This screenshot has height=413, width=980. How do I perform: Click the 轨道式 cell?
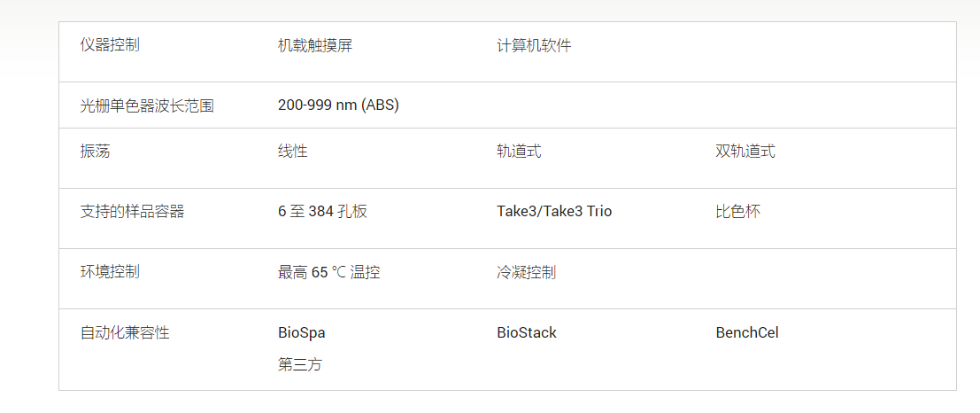coord(519,152)
